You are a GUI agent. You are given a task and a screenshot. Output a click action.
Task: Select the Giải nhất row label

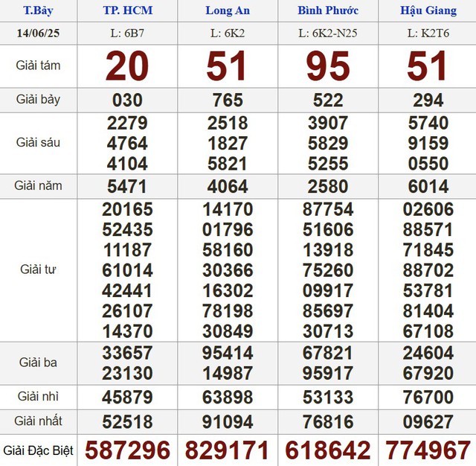(x=38, y=421)
